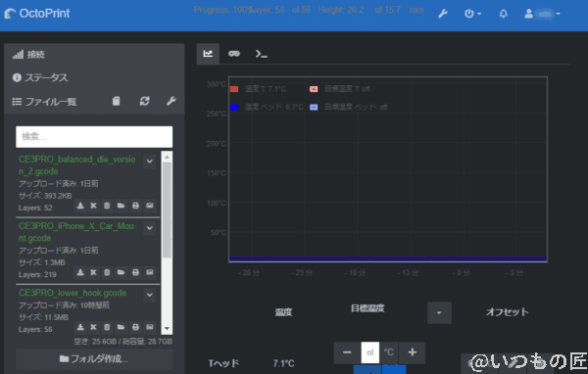Delete CE3PRO_iPhone_X_Car_Mount.gcode
This screenshot has height=374, width=588.
[107, 272]
